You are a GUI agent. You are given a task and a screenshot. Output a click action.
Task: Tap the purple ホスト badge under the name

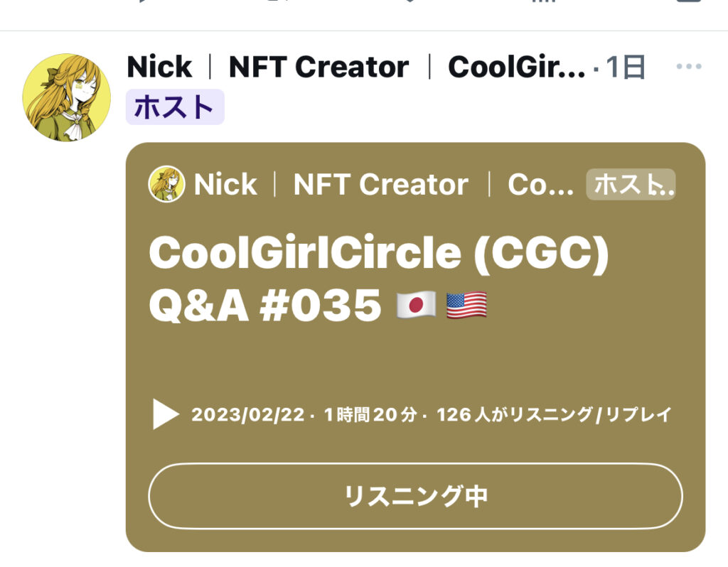pyautogui.click(x=175, y=107)
